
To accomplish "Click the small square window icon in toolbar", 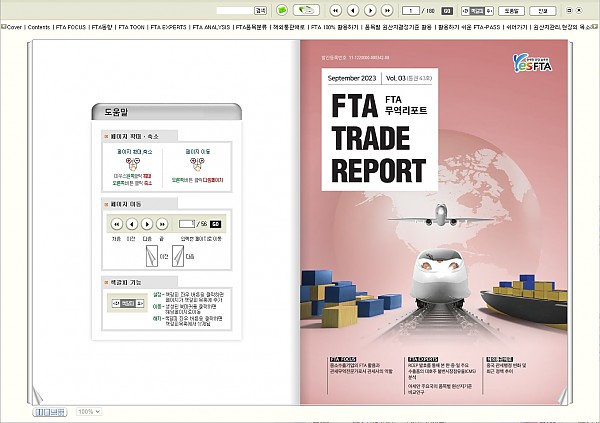I will click(x=569, y=11).
